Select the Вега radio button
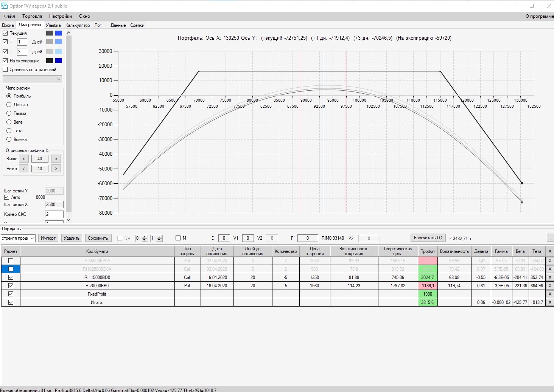554x392 pixels. click(x=9, y=122)
